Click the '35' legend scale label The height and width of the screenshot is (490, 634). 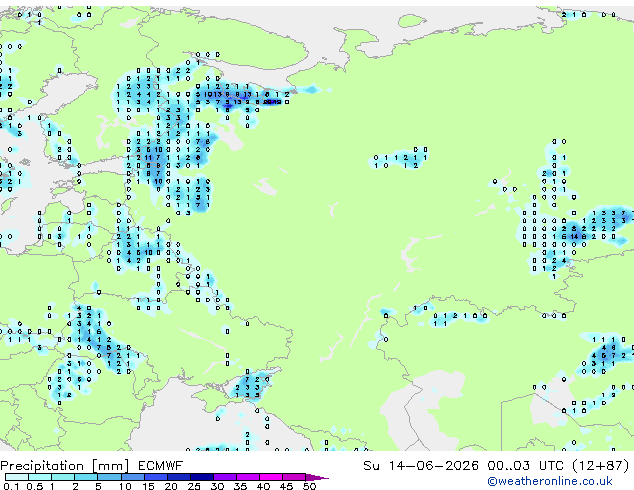(240, 486)
